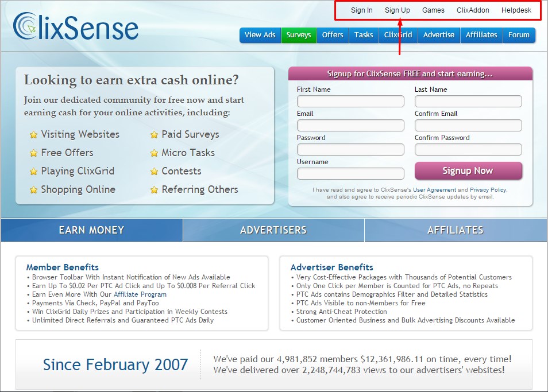Screen dimensions: 548x392
Task: Click the Signup Now button
Action: pyautogui.click(x=468, y=170)
